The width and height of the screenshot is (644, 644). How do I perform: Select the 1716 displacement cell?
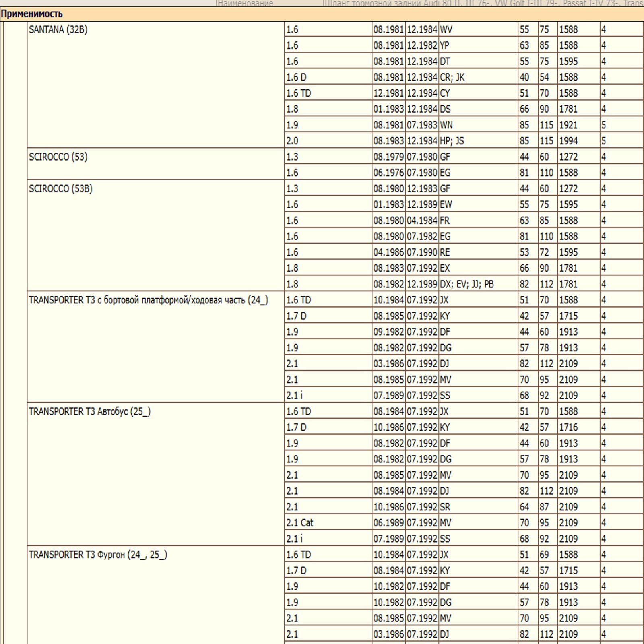pos(578,427)
